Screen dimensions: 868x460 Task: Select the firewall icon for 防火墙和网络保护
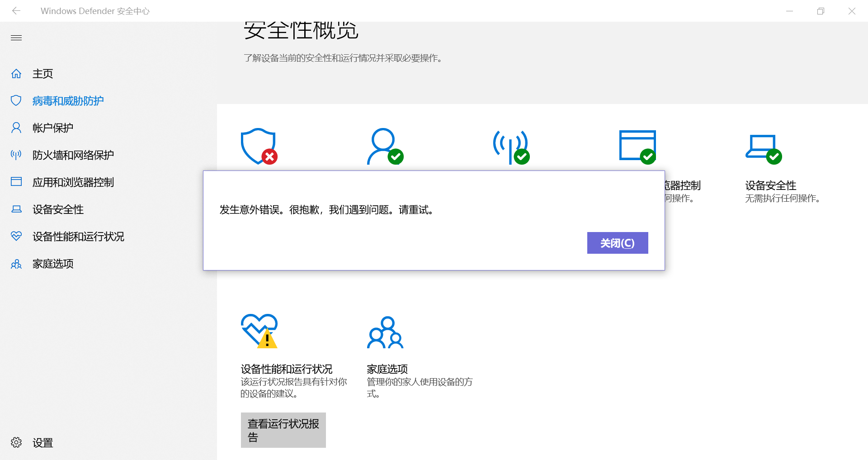16,155
